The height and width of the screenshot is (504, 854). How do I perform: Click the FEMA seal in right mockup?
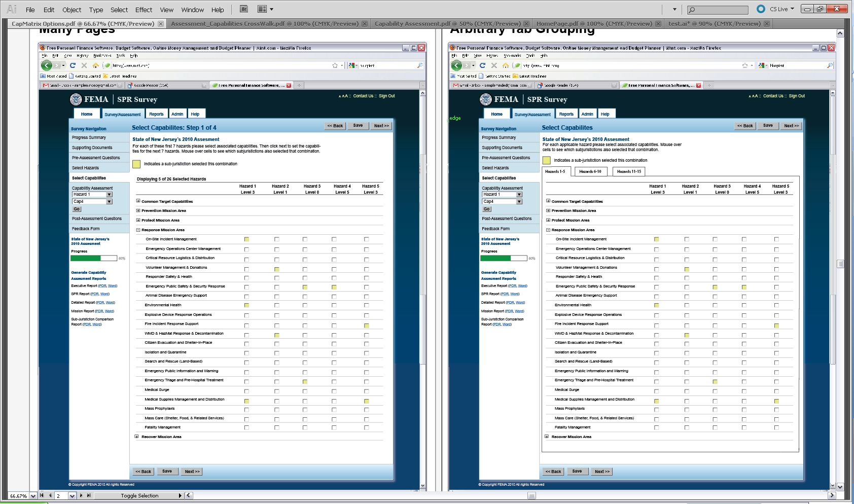[486, 99]
